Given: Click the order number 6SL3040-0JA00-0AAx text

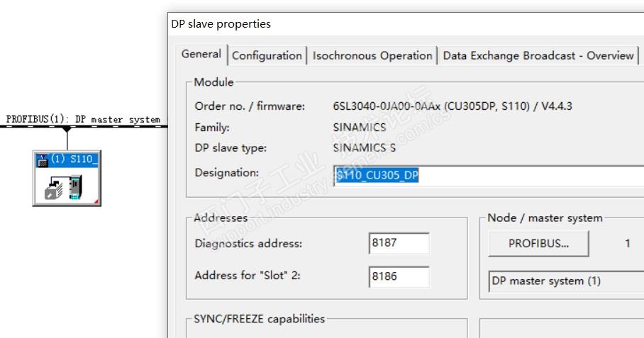Looking at the screenshot, I should click(387, 106).
